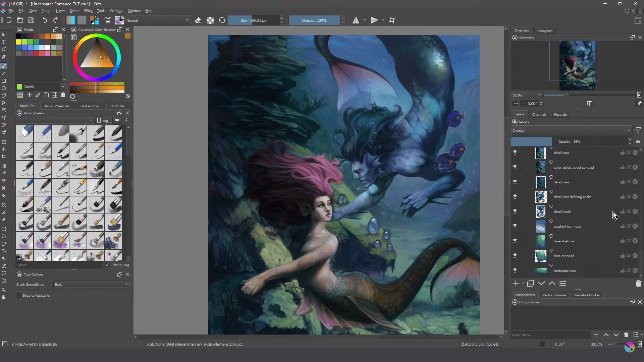Select the Rectangular Selection tool
This screenshot has width=644, height=362.
(4, 229)
